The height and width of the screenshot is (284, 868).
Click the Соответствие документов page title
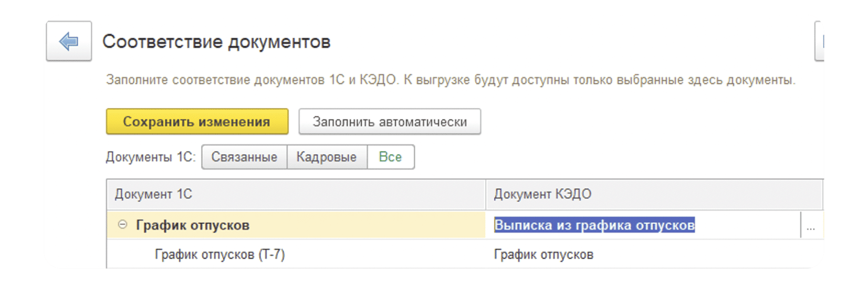pyautogui.click(x=216, y=41)
